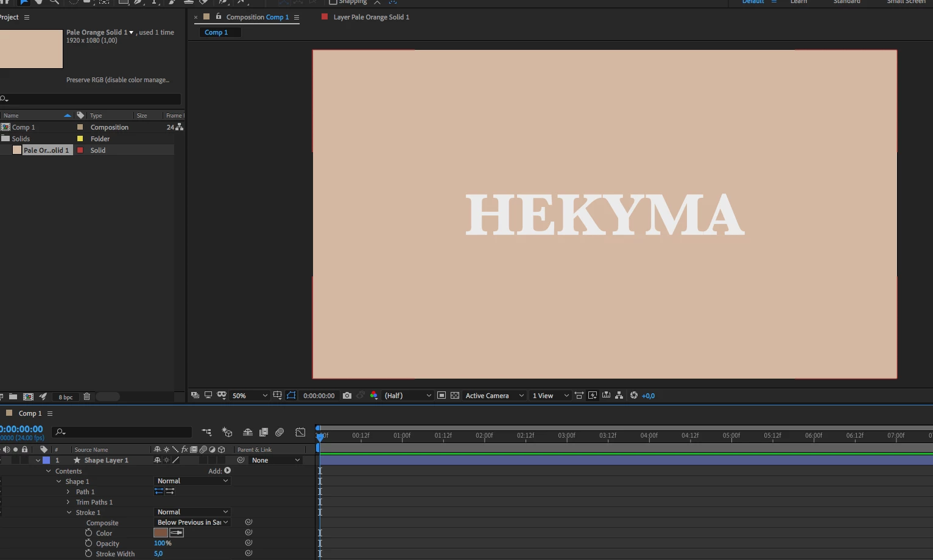This screenshot has height=560, width=933.
Task: Click the viewer's 0:00:00:00 current time
Action: point(319,396)
